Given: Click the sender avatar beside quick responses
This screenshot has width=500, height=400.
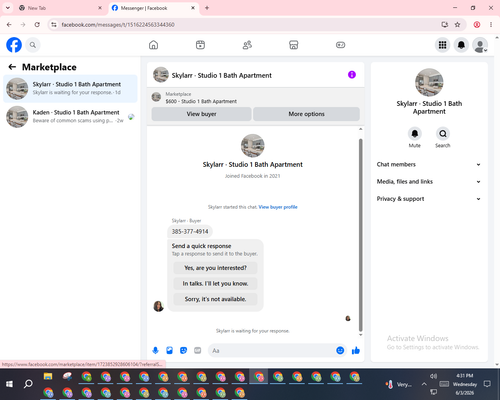Looking at the screenshot, I should click(159, 306).
